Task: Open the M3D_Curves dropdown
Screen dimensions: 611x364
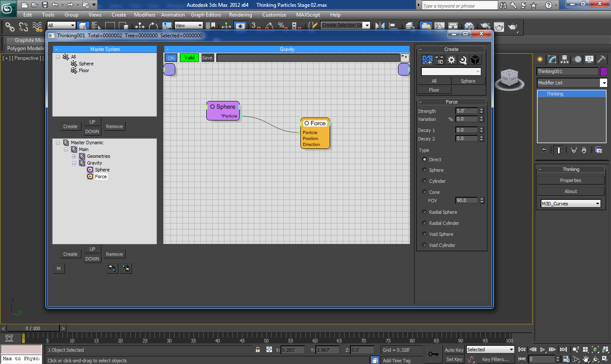Action: pos(571,204)
